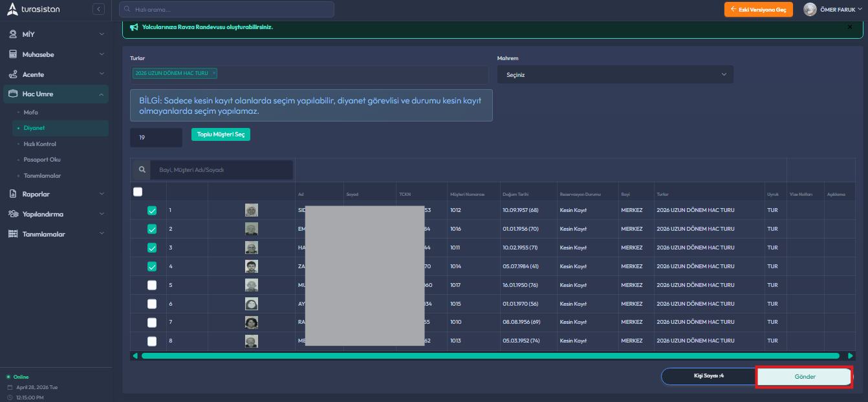Uncheck the checkbox for row 1
868x402 pixels.
pos(152,211)
